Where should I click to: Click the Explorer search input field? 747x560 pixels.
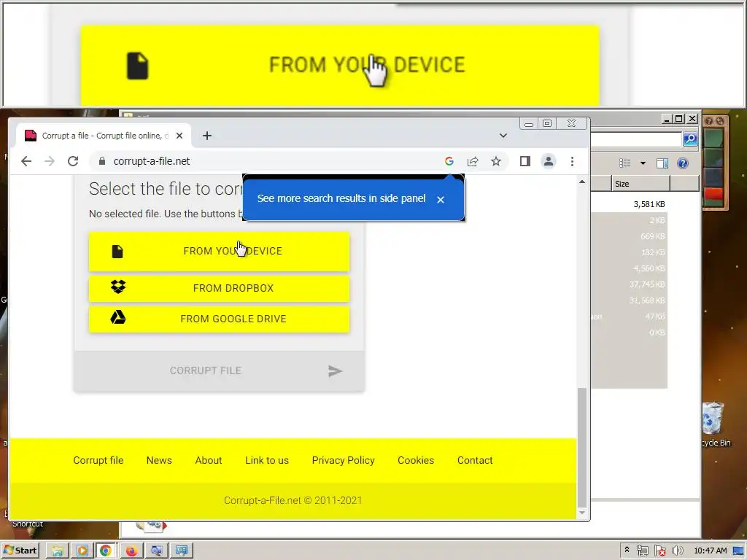636,139
